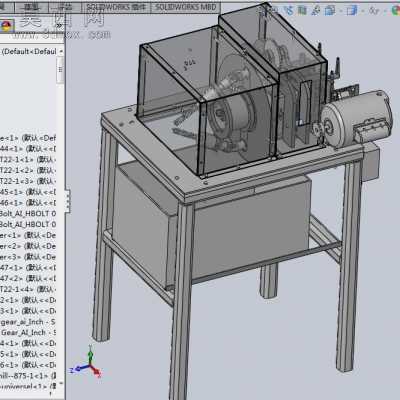
Task: Select the 2<1> component row
Action: [x=28, y=300]
